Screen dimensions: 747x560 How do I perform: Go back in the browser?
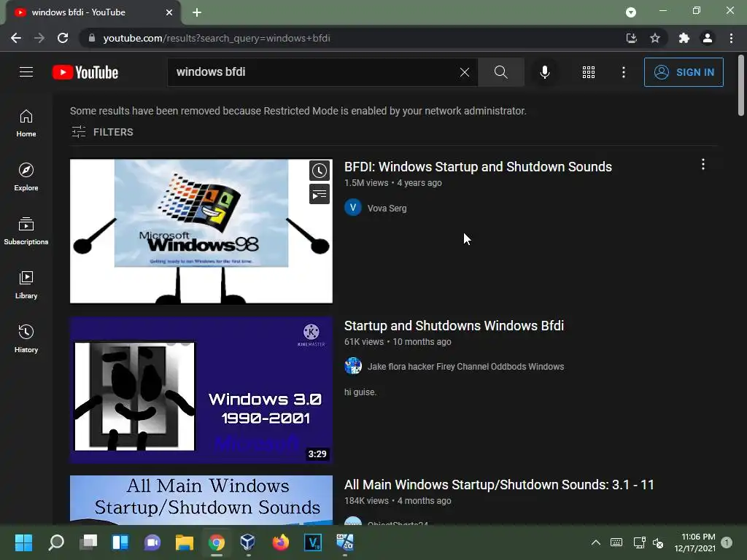coord(16,38)
